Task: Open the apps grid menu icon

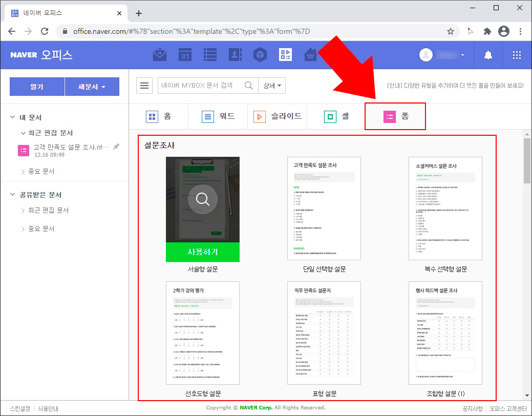Action: point(516,55)
